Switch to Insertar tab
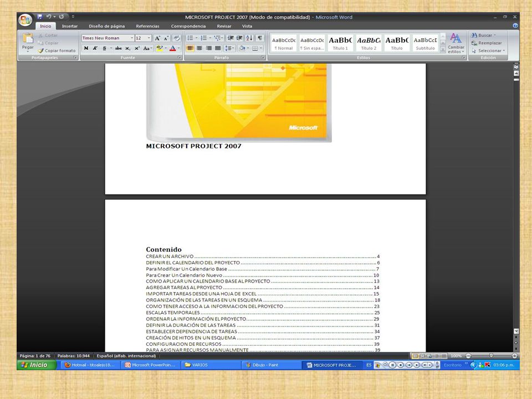 click(70, 26)
